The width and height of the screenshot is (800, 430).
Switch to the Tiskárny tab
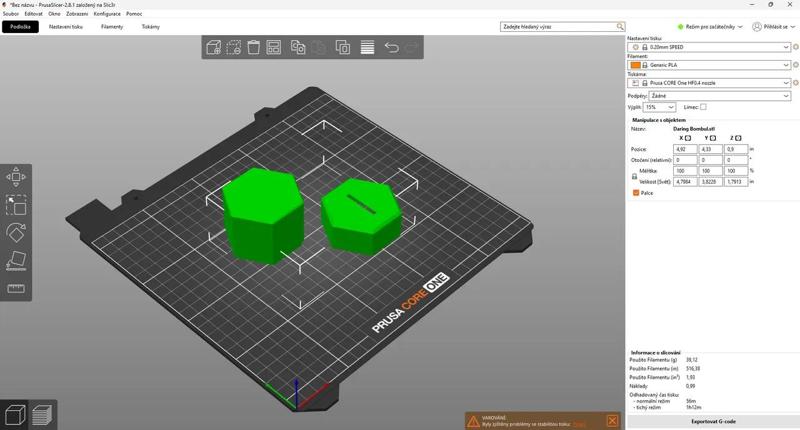pyautogui.click(x=151, y=27)
